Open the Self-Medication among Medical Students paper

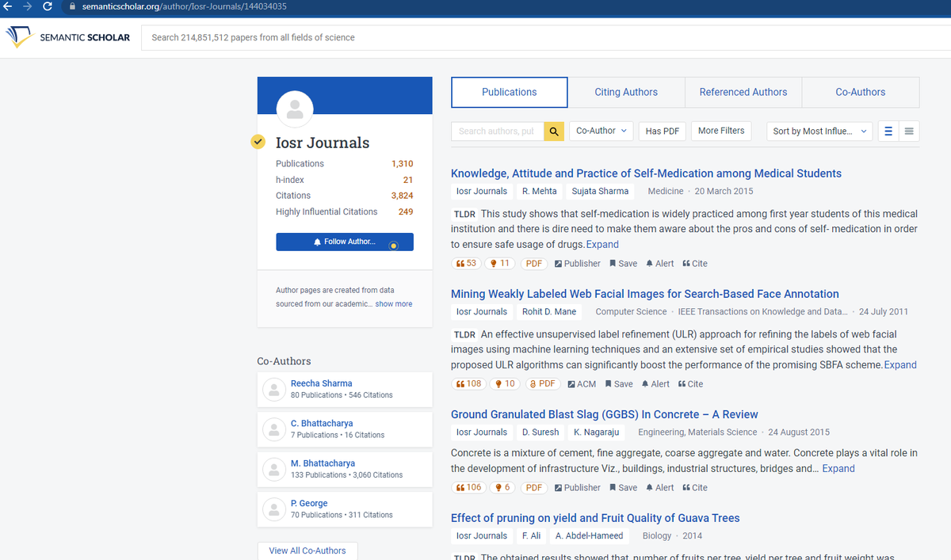[646, 173]
